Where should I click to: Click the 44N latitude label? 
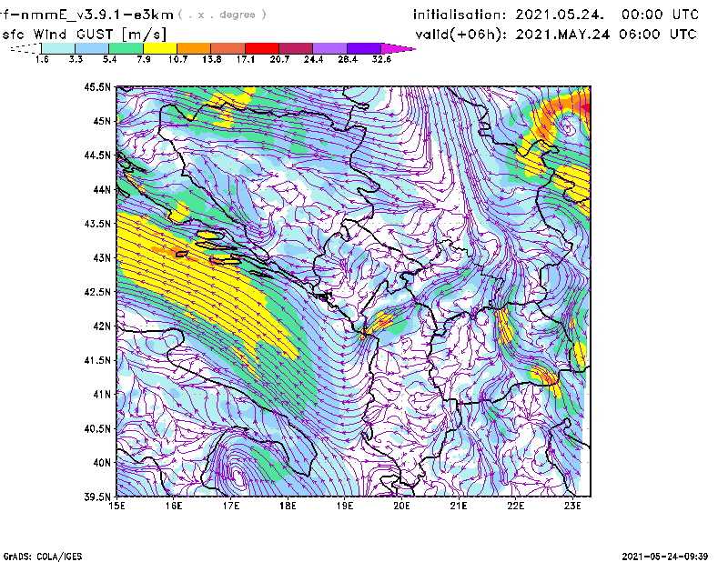[102, 189]
